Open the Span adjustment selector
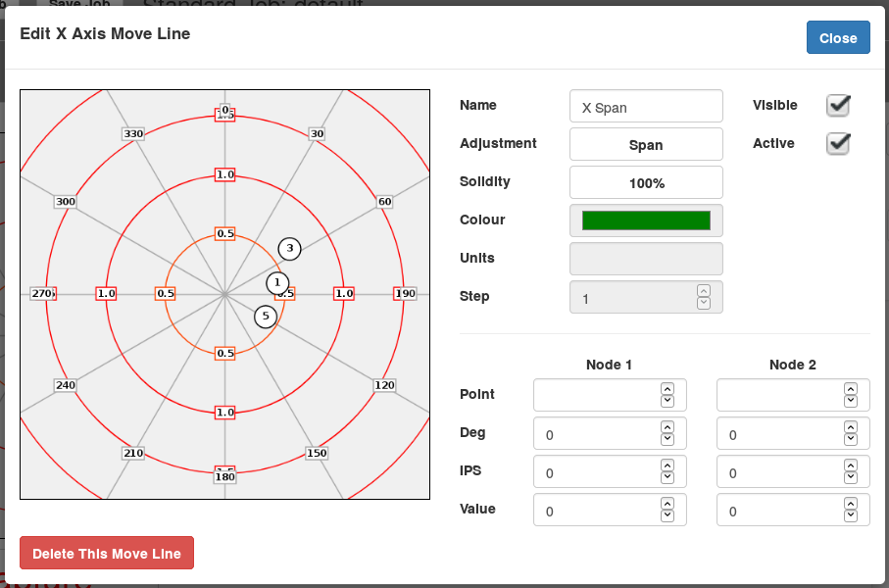Image resolution: width=889 pixels, height=588 pixels. pos(646,143)
